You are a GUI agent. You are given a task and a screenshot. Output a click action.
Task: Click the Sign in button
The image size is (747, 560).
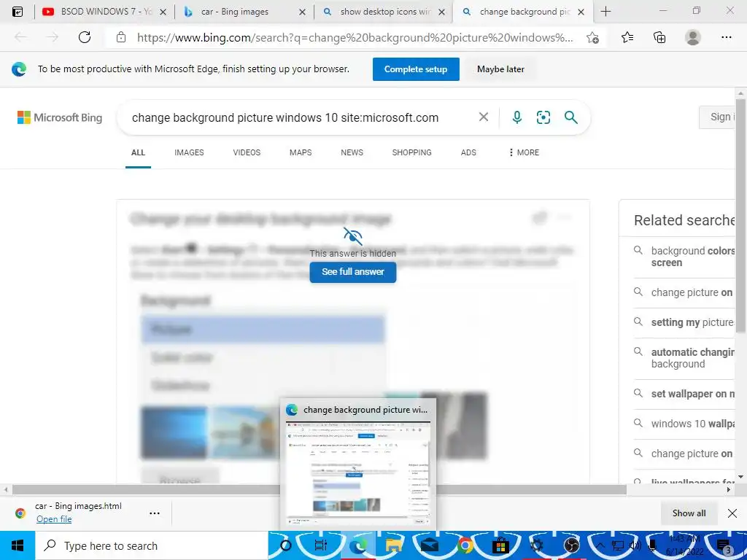pyautogui.click(x=718, y=117)
